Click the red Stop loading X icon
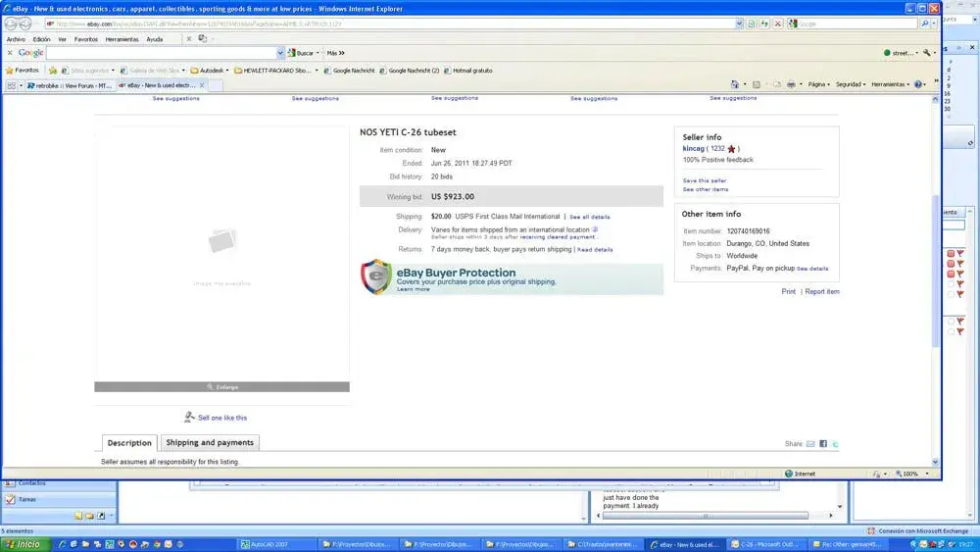Screen dimensions: 980x552 (x=777, y=24)
